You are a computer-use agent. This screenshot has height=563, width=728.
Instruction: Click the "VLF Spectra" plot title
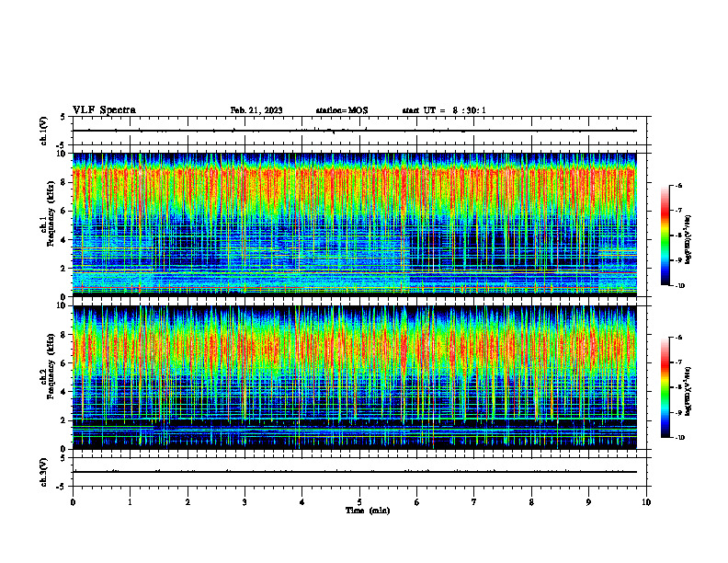pos(104,110)
